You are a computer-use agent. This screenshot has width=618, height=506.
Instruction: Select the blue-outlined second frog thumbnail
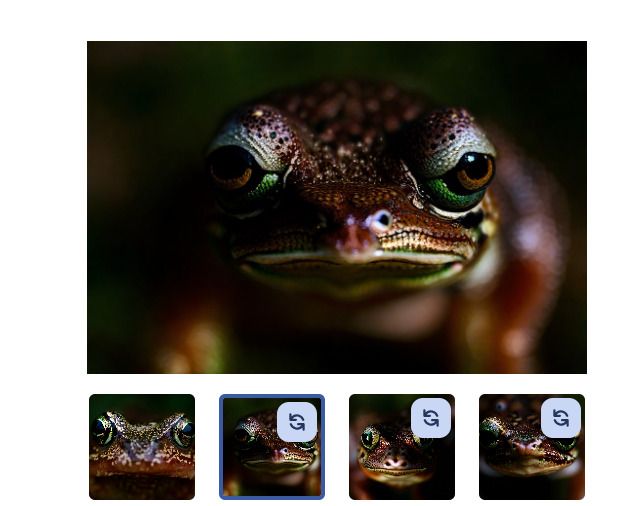272,447
